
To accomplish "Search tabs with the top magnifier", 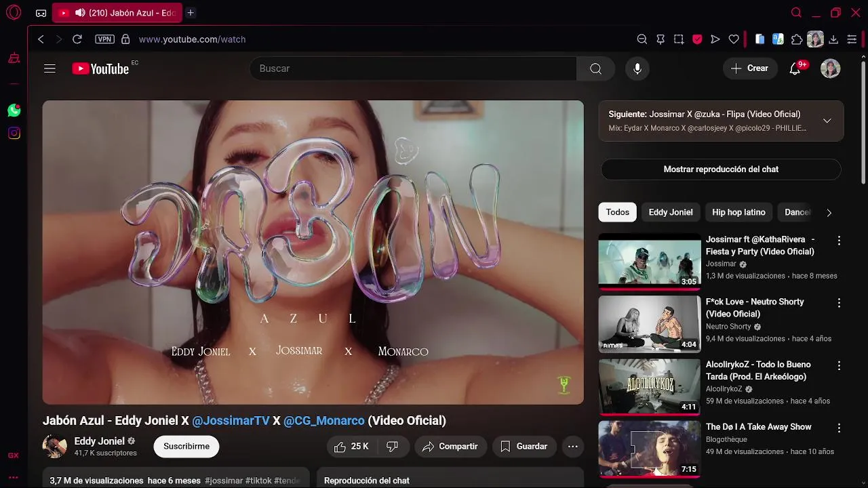I will (x=797, y=13).
